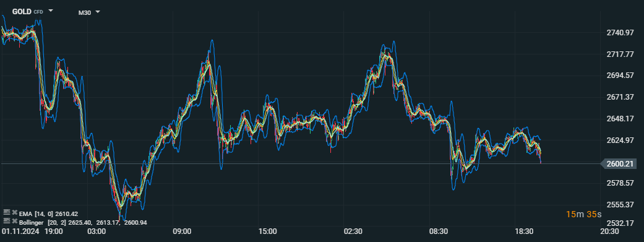The width and height of the screenshot is (644, 242).
Task: Click the 2740.97 price axis label
Action: coord(620,33)
